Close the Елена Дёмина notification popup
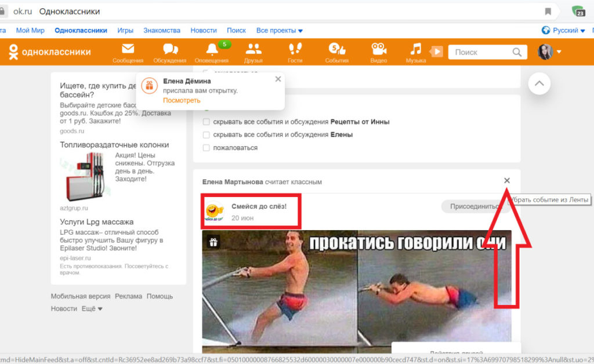The image size is (594, 364). [278, 79]
